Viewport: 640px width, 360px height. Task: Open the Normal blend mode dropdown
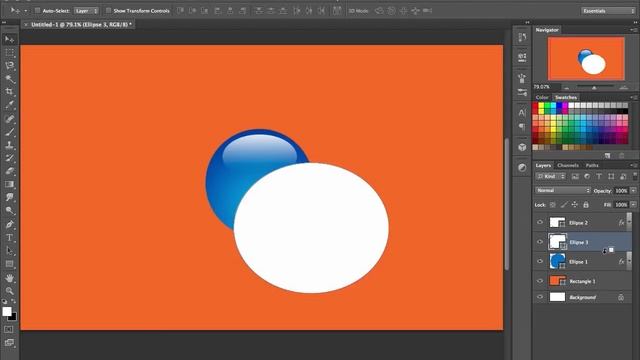(x=563, y=191)
